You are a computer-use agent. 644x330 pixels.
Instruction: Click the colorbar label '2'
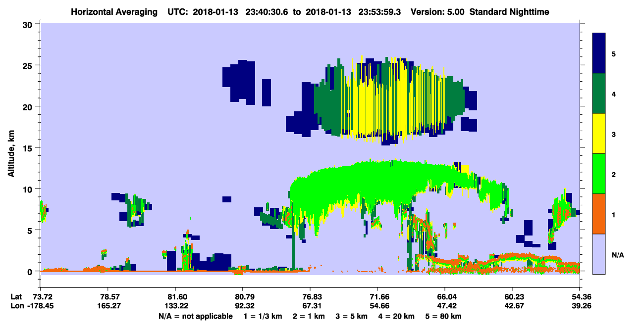coord(613,174)
